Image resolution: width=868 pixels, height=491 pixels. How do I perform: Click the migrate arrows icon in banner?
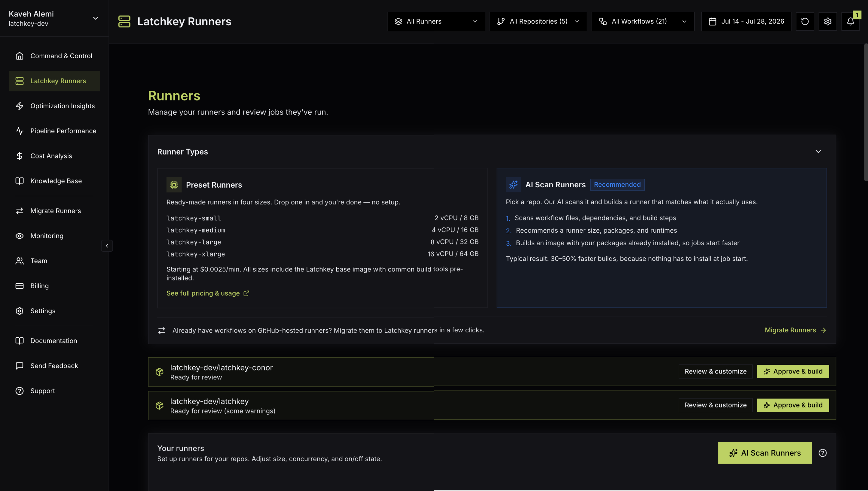click(x=161, y=330)
